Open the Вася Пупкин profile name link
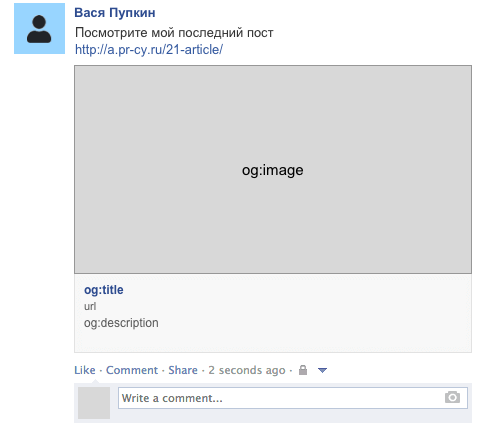The width and height of the screenshot is (487, 429). (115, 13)
